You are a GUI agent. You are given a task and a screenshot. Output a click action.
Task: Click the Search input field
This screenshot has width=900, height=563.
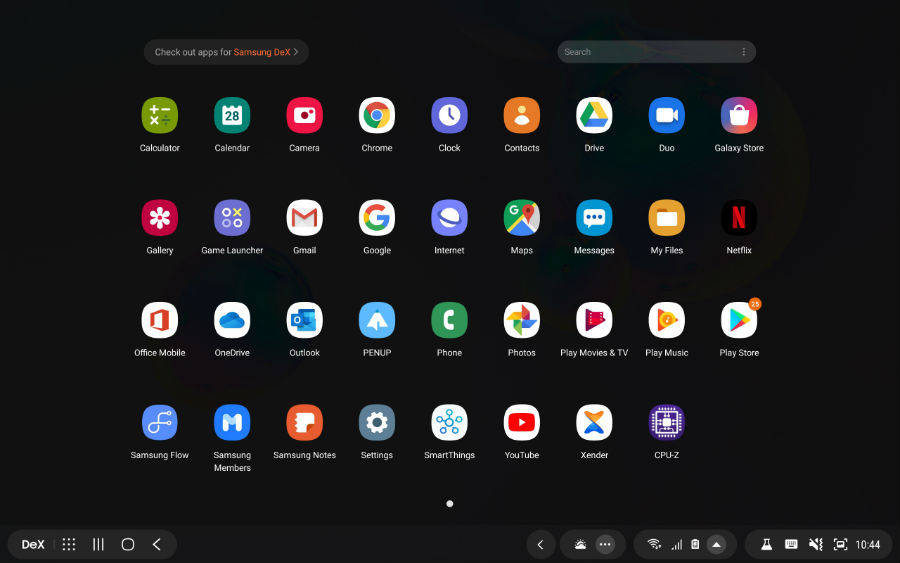(645, 52)
